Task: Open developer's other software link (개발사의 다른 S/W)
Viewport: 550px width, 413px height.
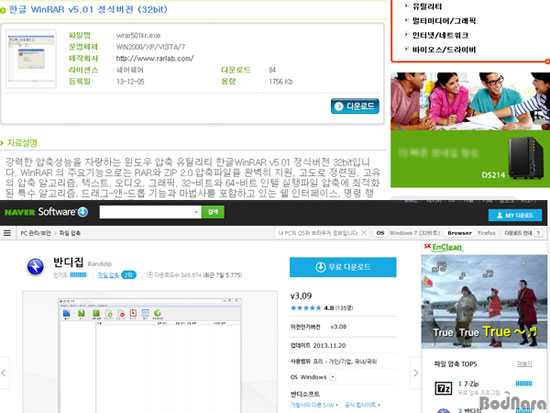Action: 314,405
